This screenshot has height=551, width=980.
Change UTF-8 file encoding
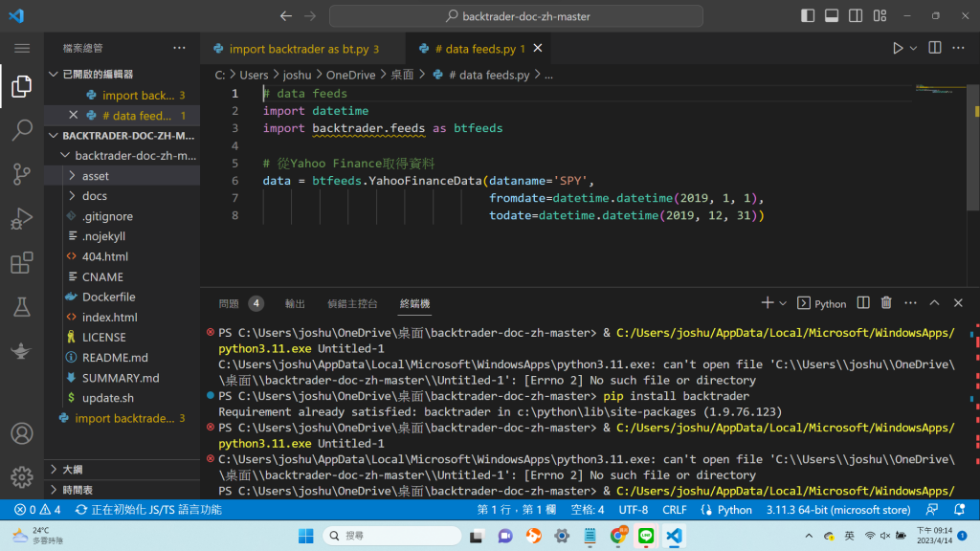pos(634,510)
